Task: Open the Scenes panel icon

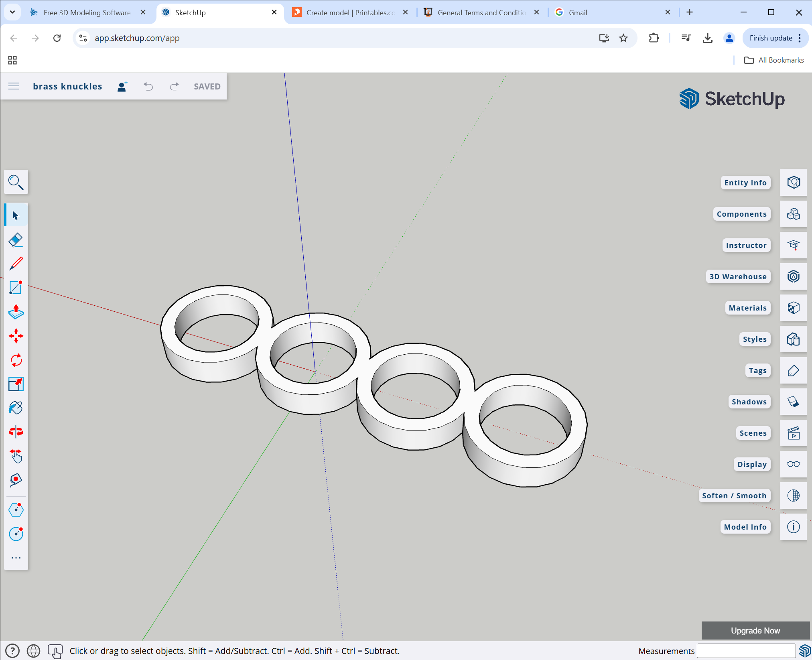Action: coord(793,433)
